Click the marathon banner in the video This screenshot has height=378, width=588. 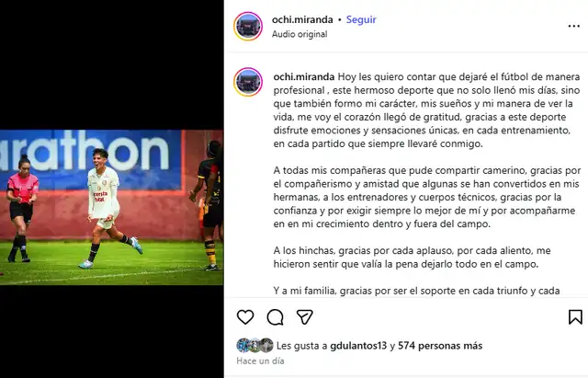(x=90, y=159)
